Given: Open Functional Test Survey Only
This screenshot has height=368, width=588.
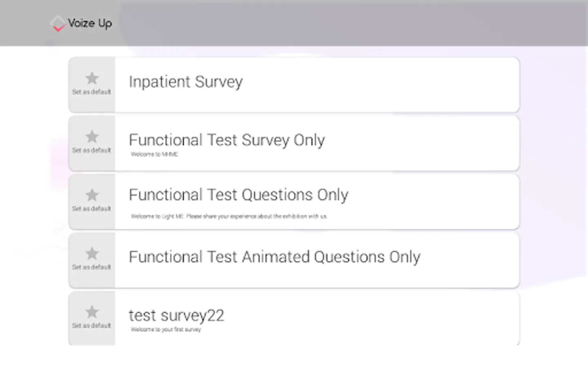Looking at the screenshot, I should click(227, 140).
